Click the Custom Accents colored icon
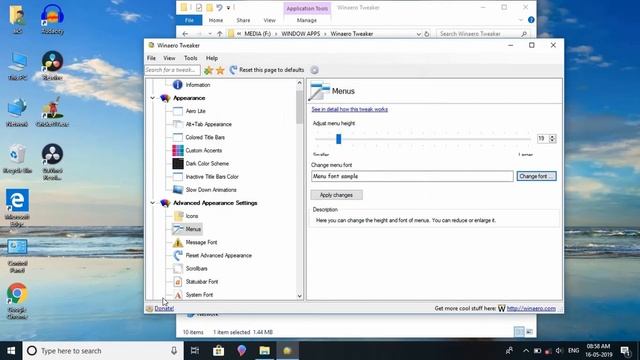The image size is (640, 360). (178, 150)
